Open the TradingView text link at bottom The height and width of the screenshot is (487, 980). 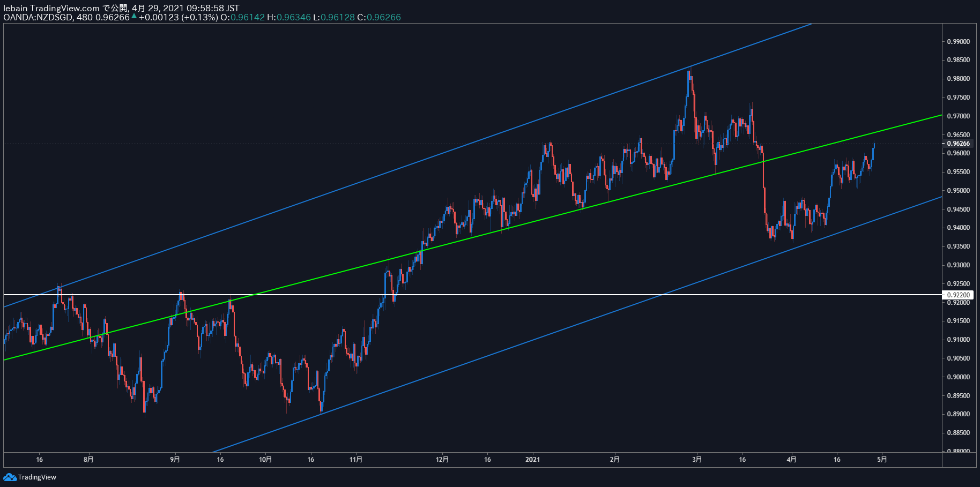point(37,477)
